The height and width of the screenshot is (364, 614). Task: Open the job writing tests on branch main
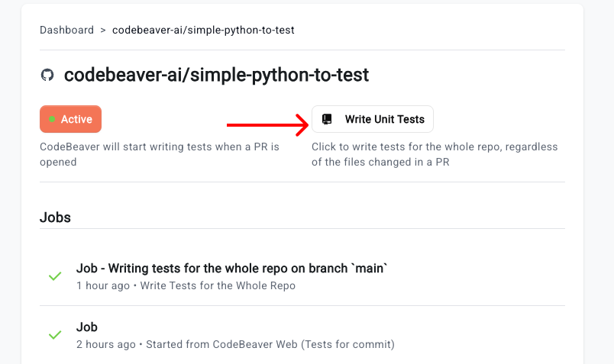click(232, 268)
